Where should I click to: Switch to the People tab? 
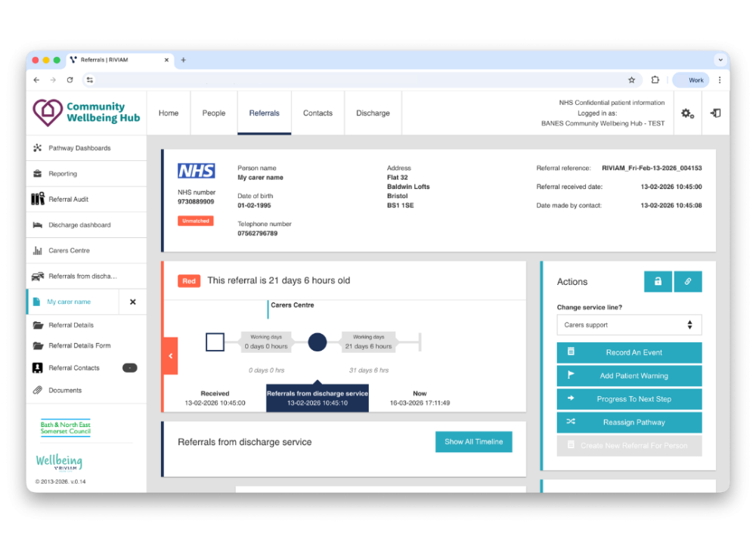coord(214,113)
